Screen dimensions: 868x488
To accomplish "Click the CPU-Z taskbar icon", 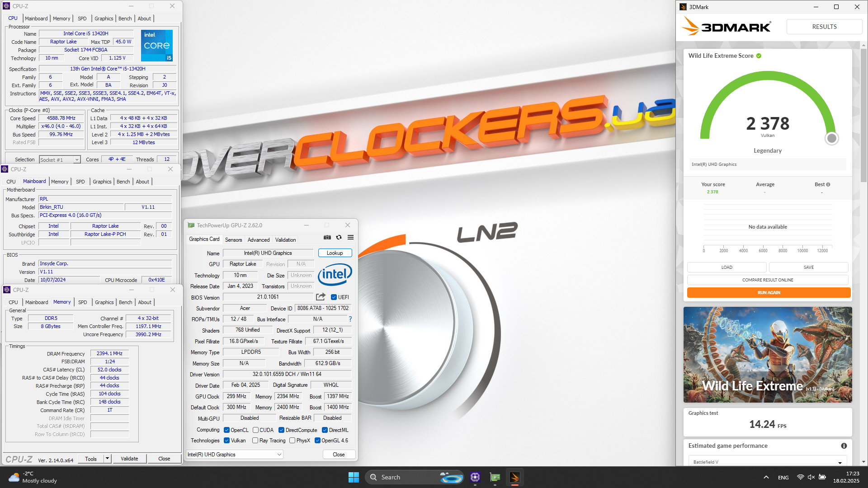I will coord(475,477).
